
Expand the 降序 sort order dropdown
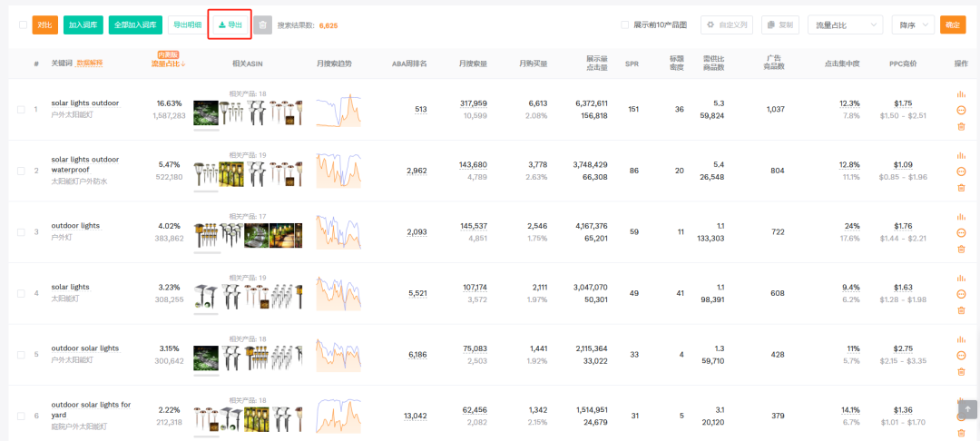(913, 25)
